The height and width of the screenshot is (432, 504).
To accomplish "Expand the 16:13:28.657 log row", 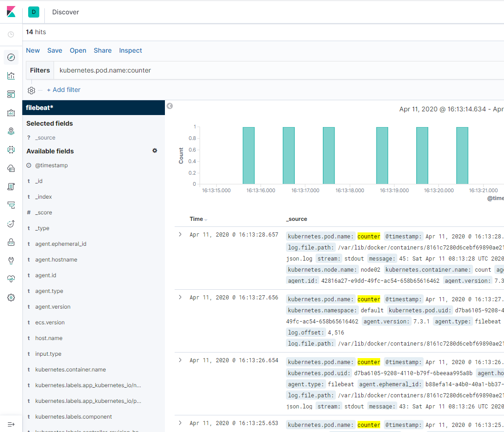I will tap(180, 234).
